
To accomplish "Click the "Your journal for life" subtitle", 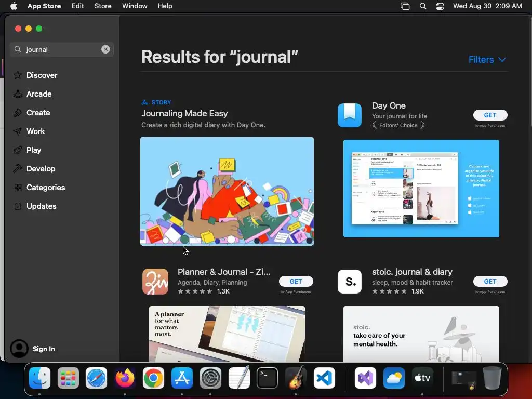I will pos(400,116).
